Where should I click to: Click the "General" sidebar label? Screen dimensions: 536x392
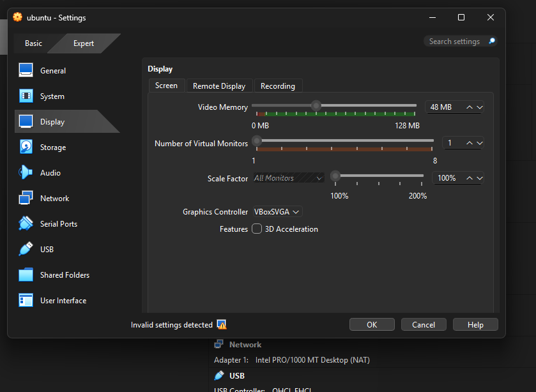pos(53,70)
